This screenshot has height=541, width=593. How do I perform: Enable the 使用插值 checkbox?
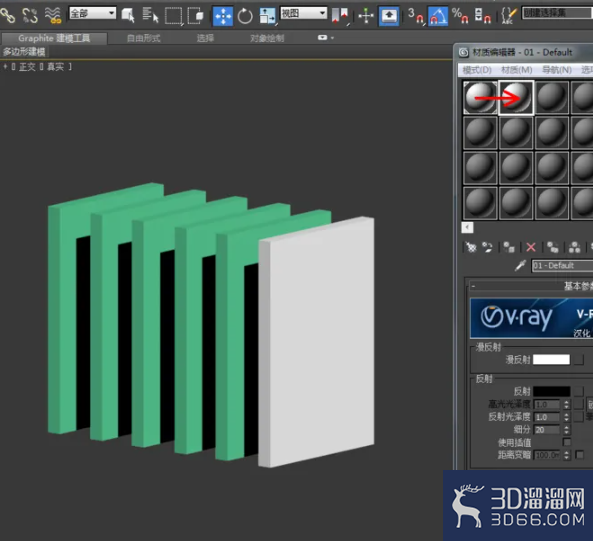point(567,442)
